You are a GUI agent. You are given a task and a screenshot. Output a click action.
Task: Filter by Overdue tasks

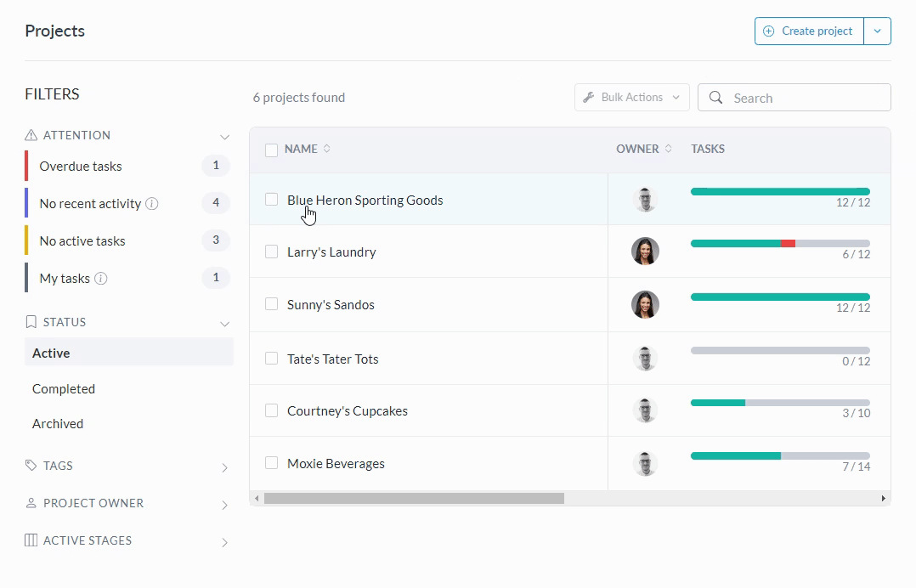81,167
